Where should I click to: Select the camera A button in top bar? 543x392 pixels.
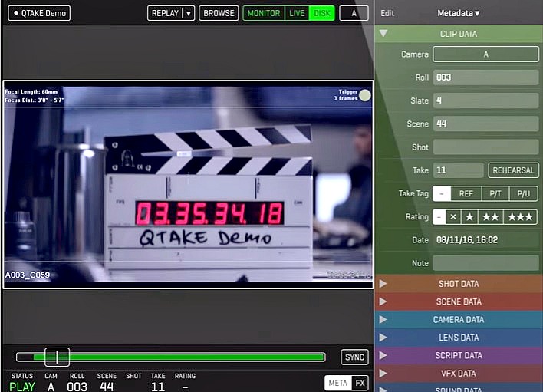pyautogui.click(x=354, y=13)
